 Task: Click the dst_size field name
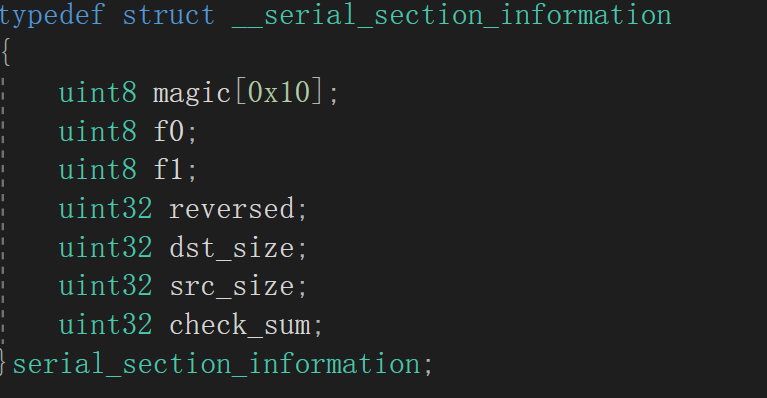(232, 248)
